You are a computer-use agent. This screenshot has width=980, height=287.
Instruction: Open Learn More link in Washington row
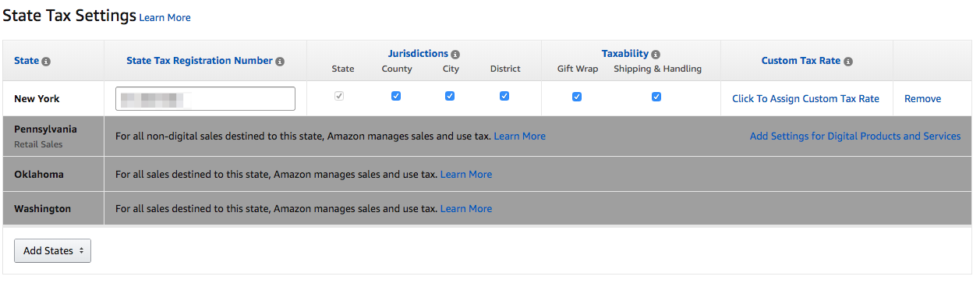(x=466, y=209)
